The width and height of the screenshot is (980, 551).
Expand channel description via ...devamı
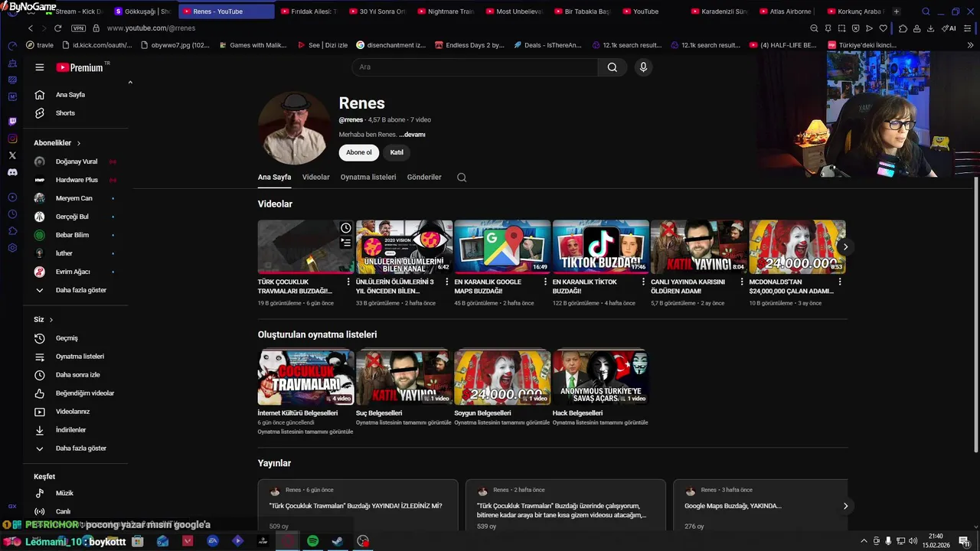[x=412, y=135]
